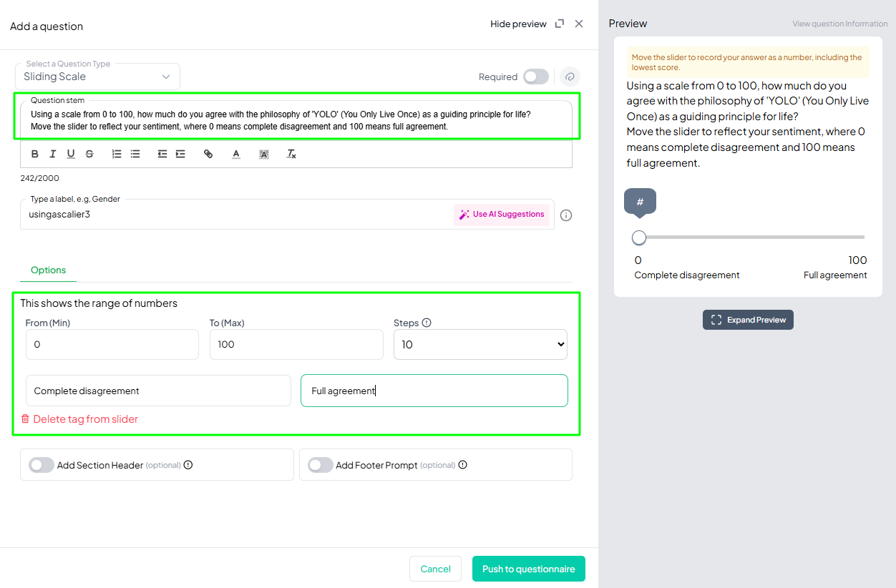This screenshot has width=896, height=588.
Task: Click 'This shows the range of numbers' text
Action: tap(99, 303)
